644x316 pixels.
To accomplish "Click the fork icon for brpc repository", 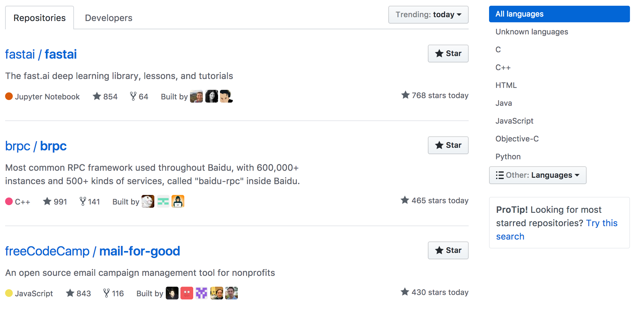I will pos(83,201).
